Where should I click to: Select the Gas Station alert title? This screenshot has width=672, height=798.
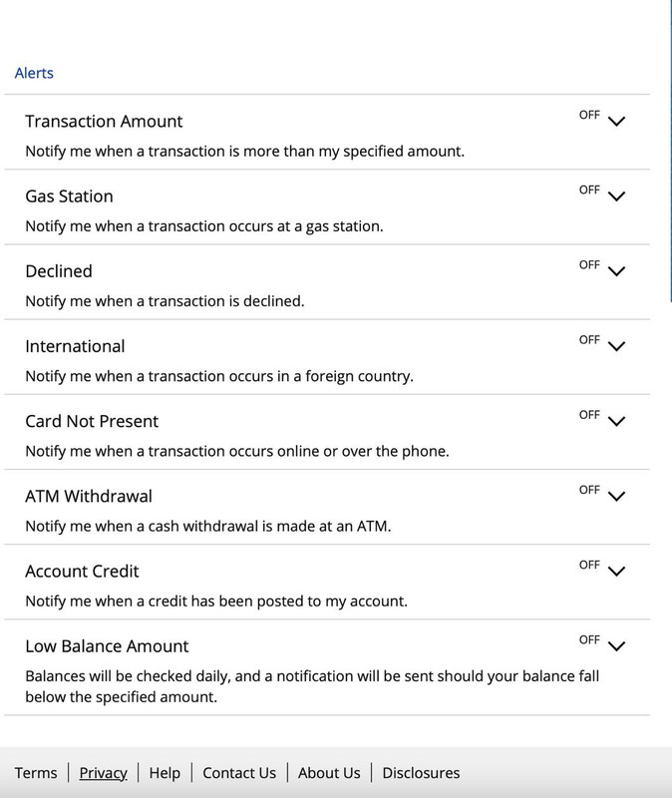coord(69,197)
